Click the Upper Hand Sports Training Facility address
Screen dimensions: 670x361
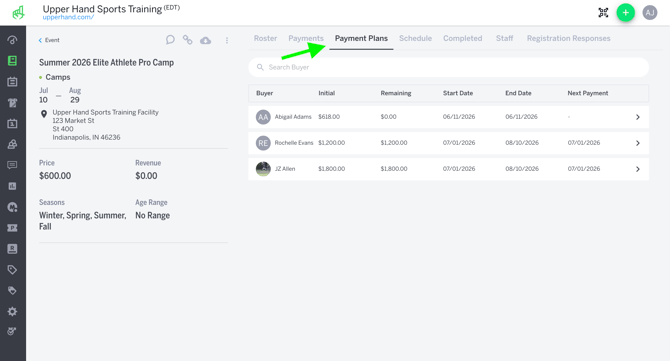pos(106,125)
